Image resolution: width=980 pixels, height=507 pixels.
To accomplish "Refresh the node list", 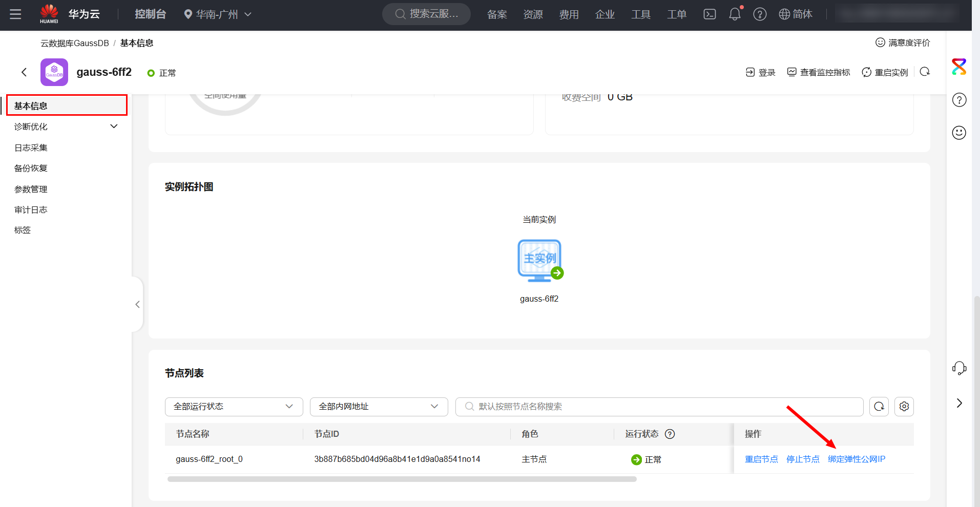I will tap(879, 407).
